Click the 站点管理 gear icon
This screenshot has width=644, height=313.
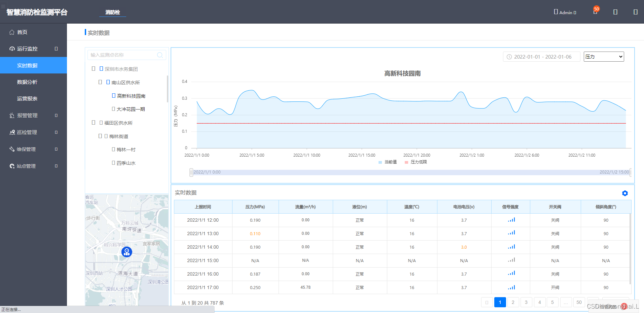tap(12, 166)
